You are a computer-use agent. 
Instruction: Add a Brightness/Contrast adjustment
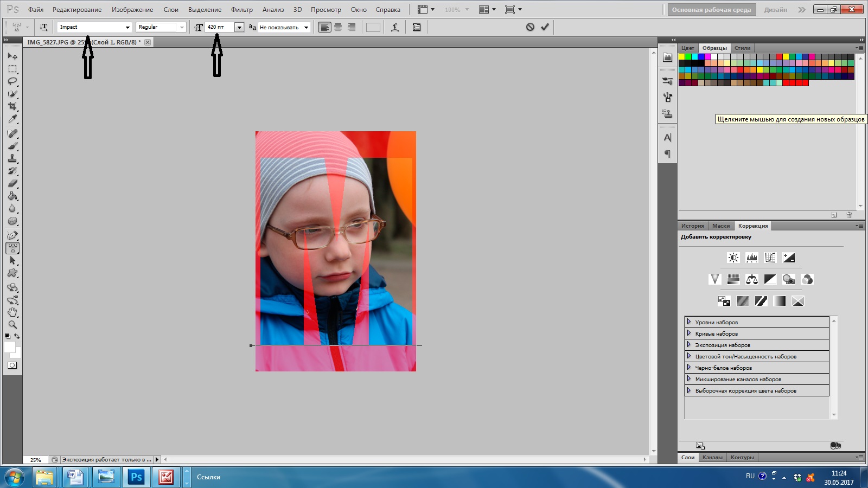point(733,258)
